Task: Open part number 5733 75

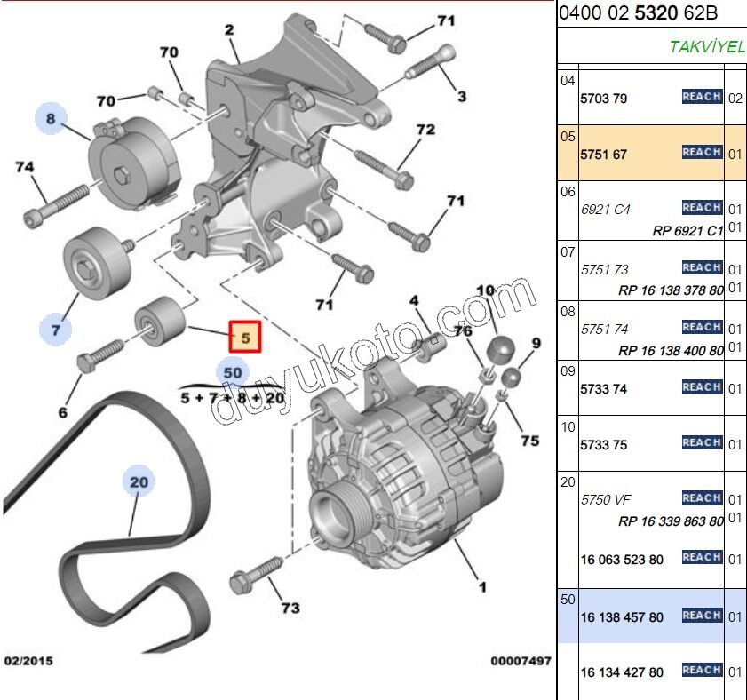Action: (604, 443)
